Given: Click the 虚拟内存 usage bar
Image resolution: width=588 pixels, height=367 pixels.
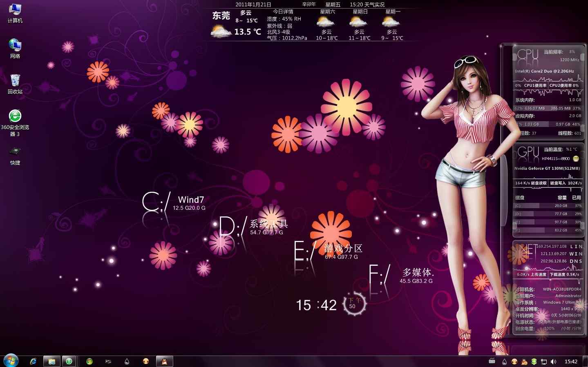Looking at the screenshot, I should 548,124.
